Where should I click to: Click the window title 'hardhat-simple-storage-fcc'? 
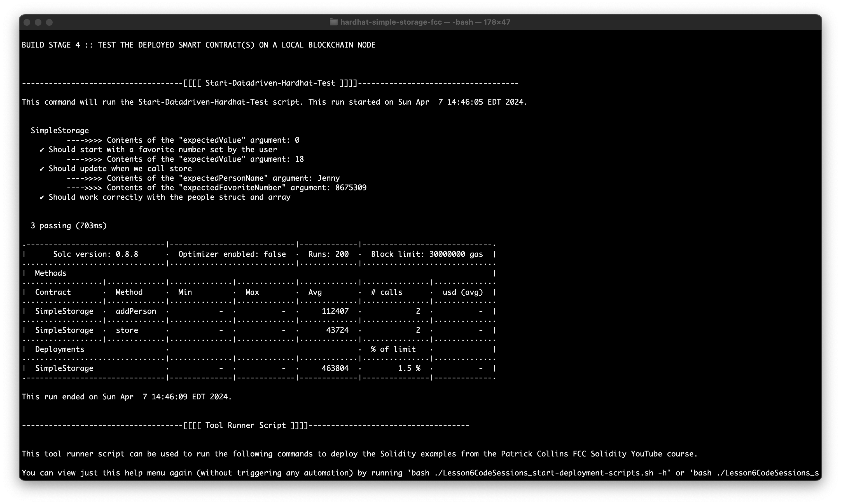pos(391,22)
